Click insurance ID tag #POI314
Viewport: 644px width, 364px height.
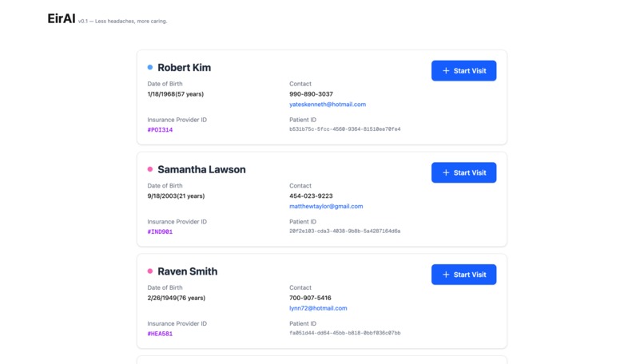point(160,129)
